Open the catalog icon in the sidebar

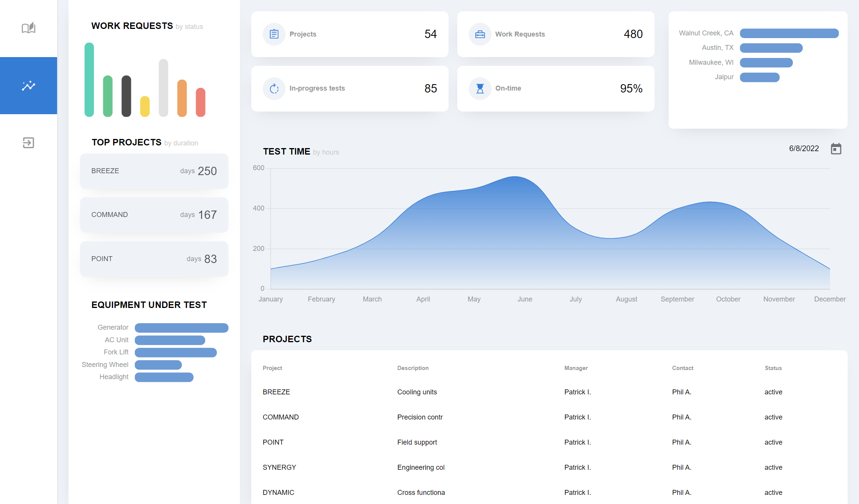(x=28, y=28)
